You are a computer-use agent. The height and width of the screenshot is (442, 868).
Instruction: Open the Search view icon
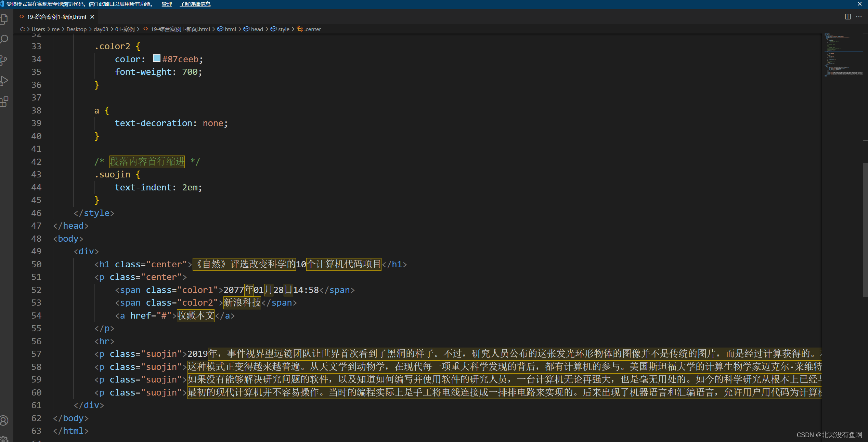point(4,39)
